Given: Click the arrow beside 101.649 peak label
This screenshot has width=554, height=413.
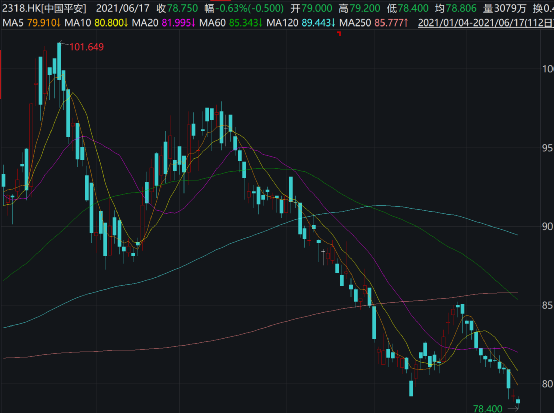Looking at the screenshot, I should point(64,43).
